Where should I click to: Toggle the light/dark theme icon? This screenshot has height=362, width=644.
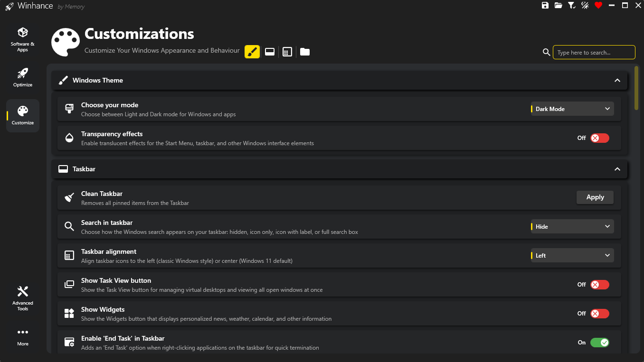click(585, 6)
